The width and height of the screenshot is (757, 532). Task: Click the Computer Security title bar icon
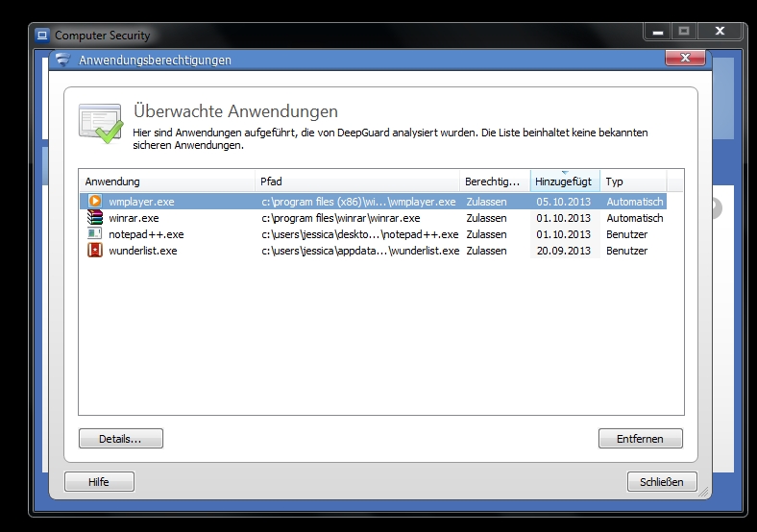click(x=42, y=36)
